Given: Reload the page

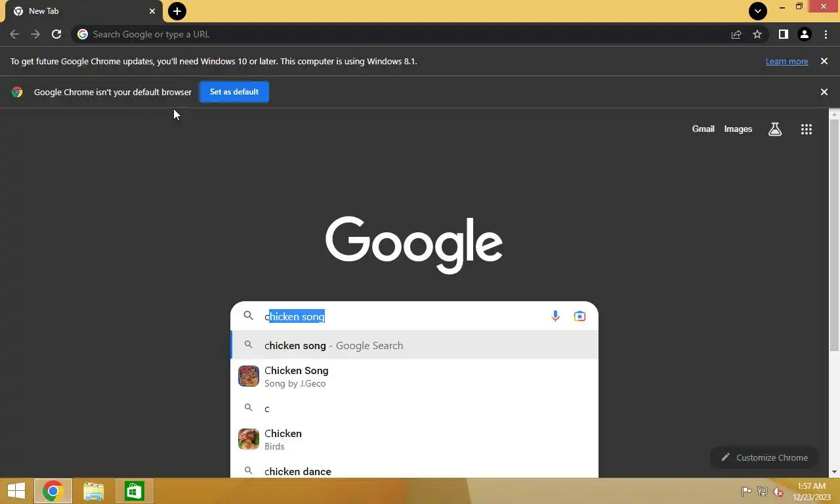Looking at the screenshot, I should (56, 34).
